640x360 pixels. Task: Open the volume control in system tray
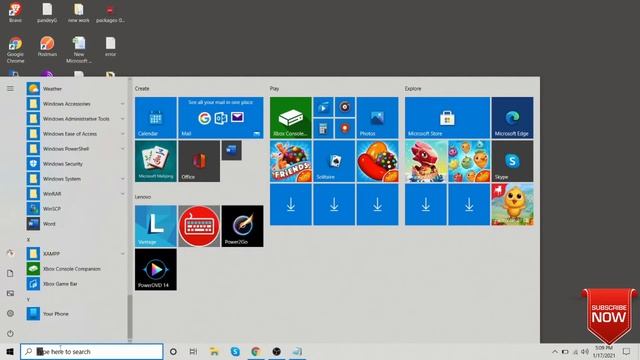585,351
